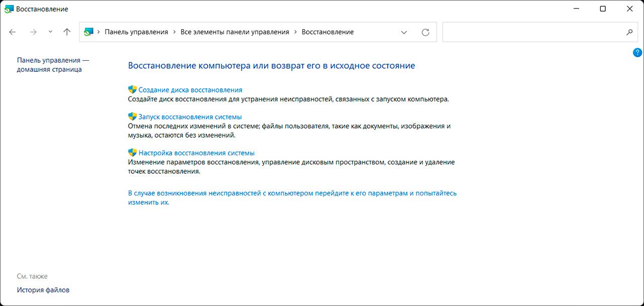Viewport: 644px width, 306px height.
Task: Open the Запуск восстановления системы link
Action: tap(190, 117)
